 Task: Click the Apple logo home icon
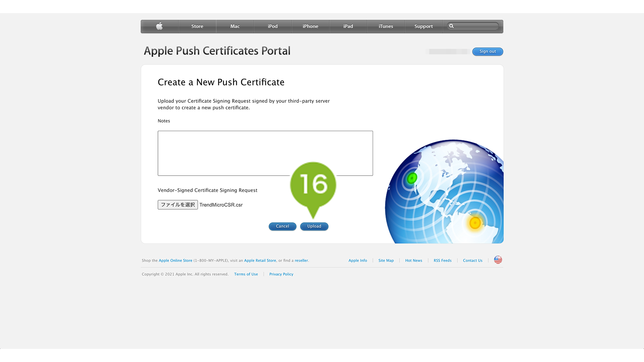[159, 26]
